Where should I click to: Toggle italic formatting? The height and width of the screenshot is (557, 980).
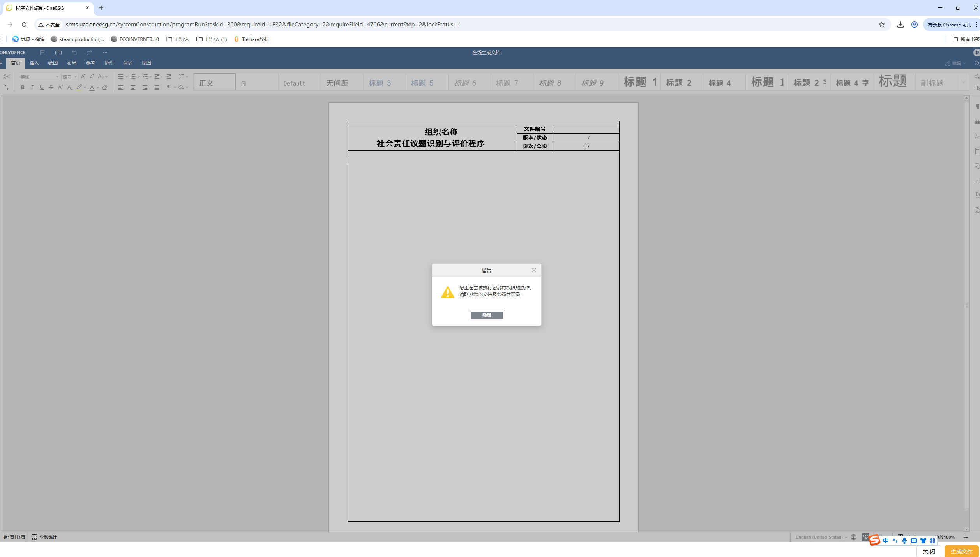[32, 88]
